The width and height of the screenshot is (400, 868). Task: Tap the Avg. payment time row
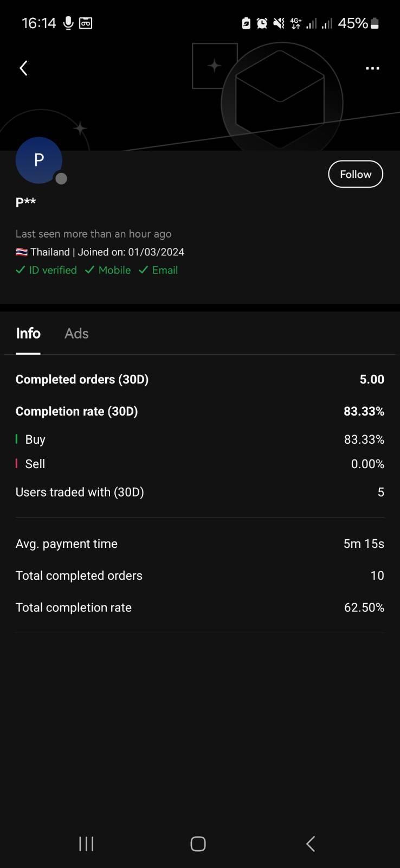tap(199, 544)
